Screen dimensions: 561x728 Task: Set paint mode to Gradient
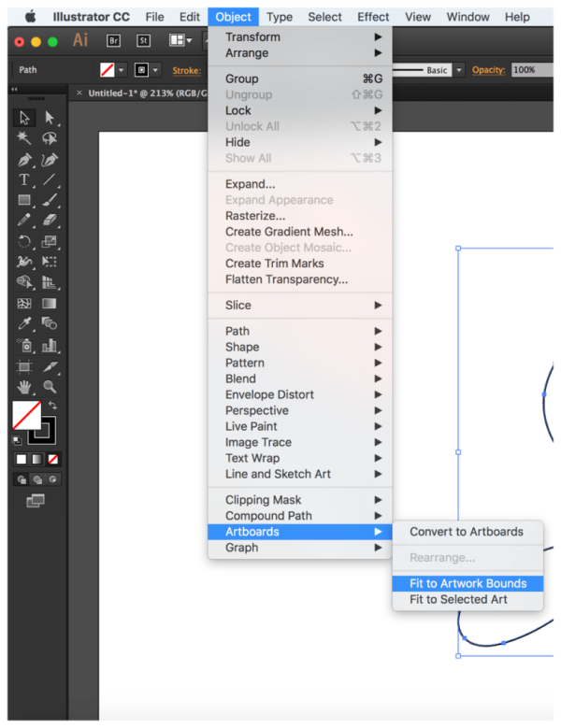pos(37,460)
